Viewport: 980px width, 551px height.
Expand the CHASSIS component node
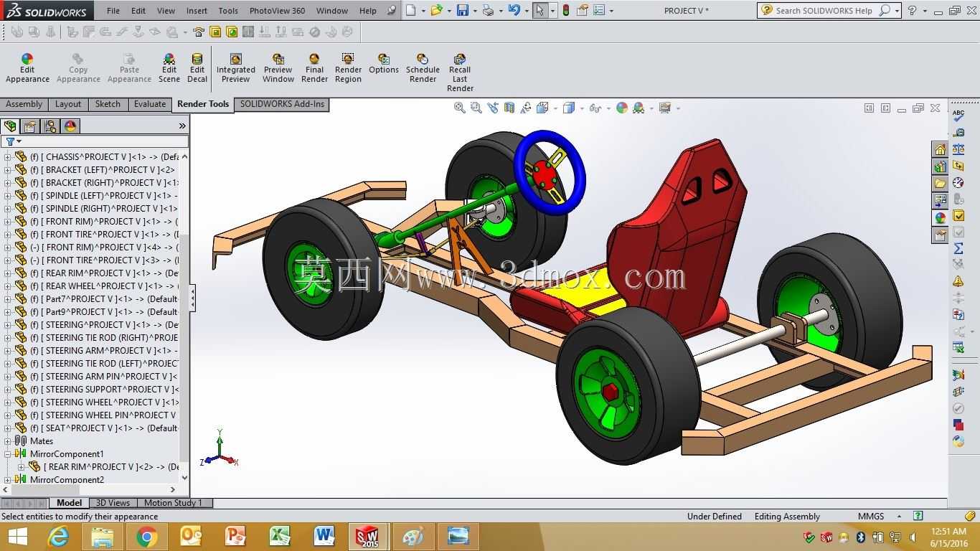[9, 157]
